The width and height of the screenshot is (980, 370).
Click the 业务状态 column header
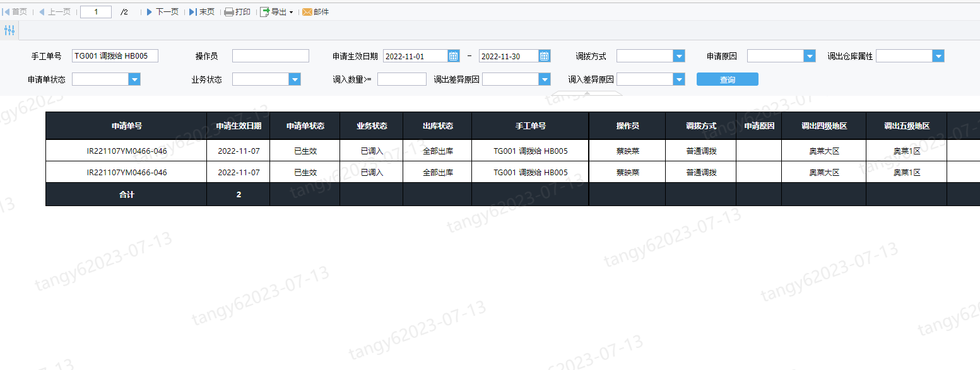point(372,125)
